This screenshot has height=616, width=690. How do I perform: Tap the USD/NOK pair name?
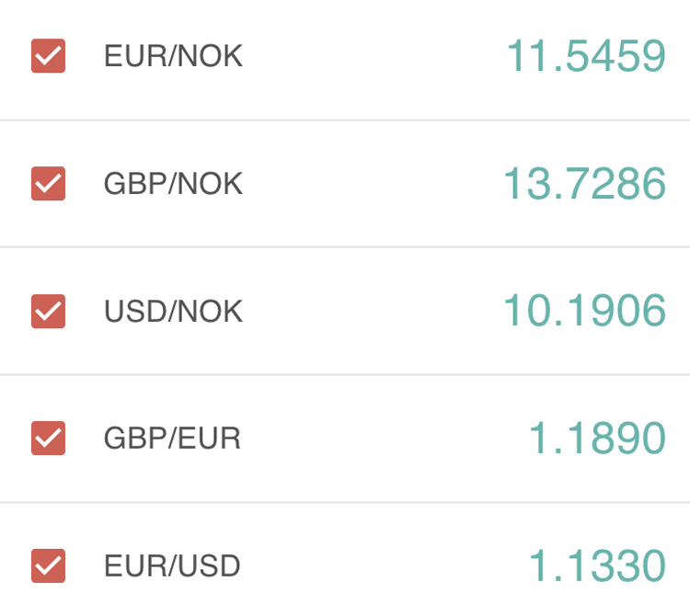[x=173, y=312]
